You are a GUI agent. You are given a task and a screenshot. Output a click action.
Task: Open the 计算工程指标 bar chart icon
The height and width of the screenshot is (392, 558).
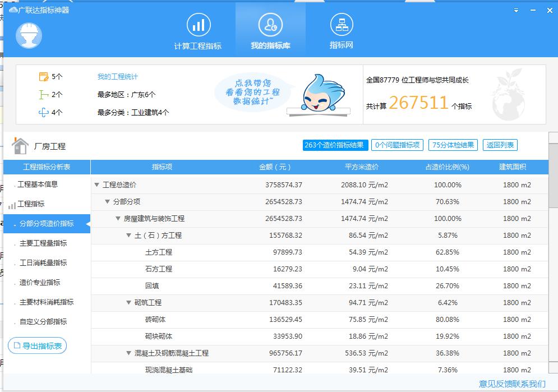point(197,25)
